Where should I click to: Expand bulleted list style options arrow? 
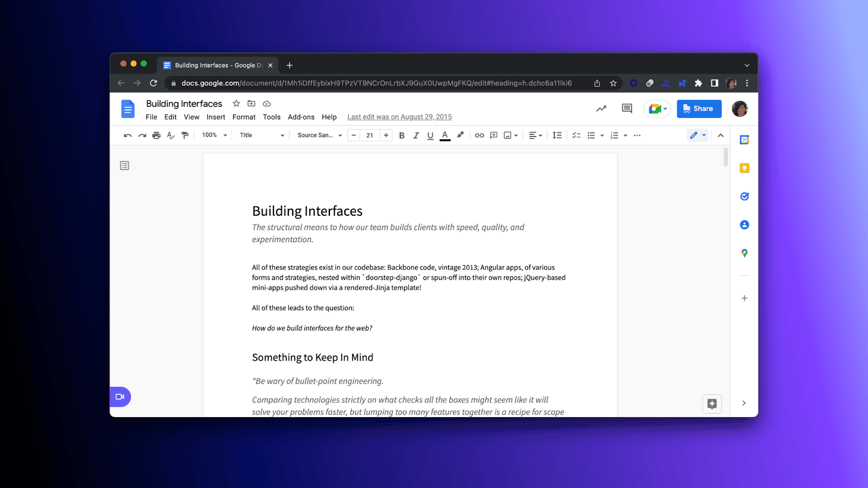(602, 135)
